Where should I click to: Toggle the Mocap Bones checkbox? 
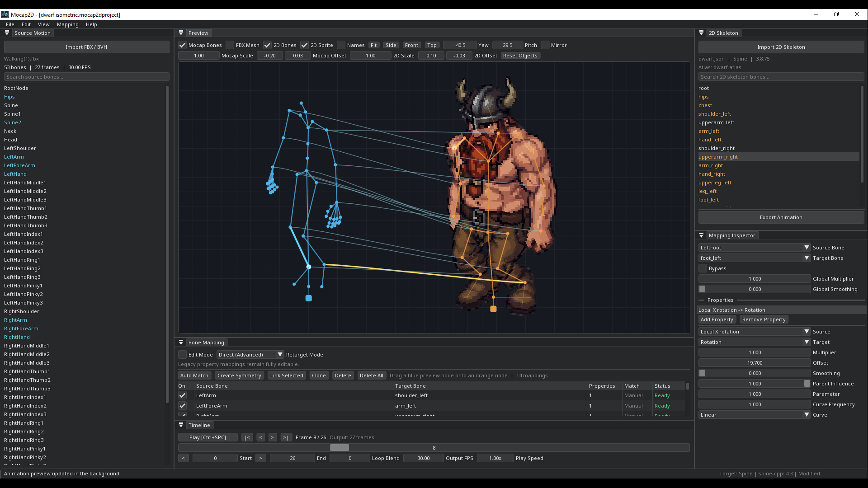tap(183, 45)
